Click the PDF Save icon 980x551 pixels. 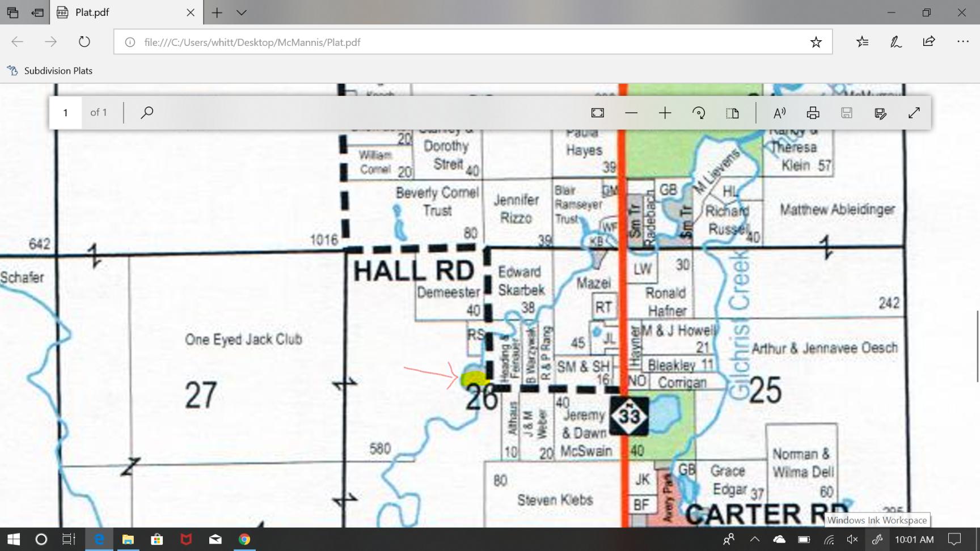click(846, 113)
